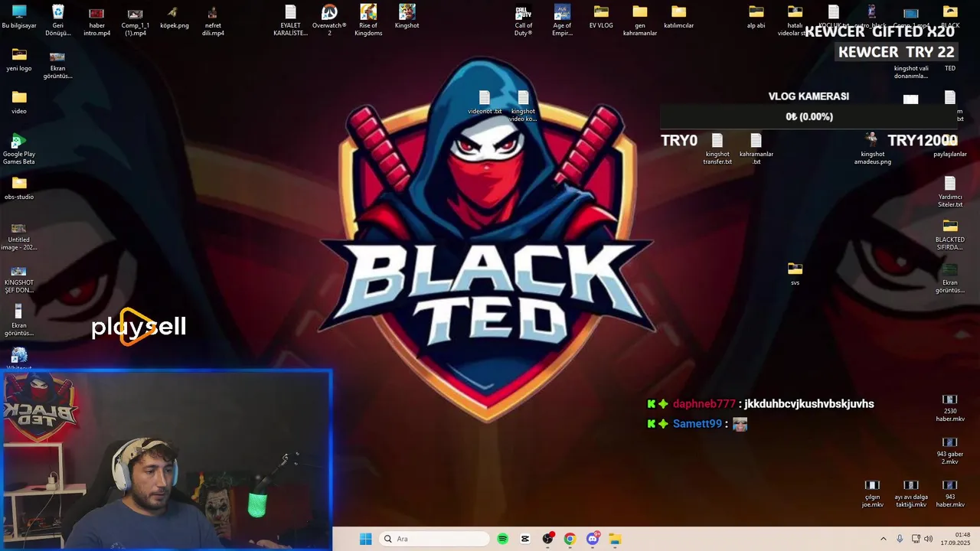Select the kingshot video ko text file
This screenshot has width=980, height=551.
pyautogui.click(x=523, y=106)
